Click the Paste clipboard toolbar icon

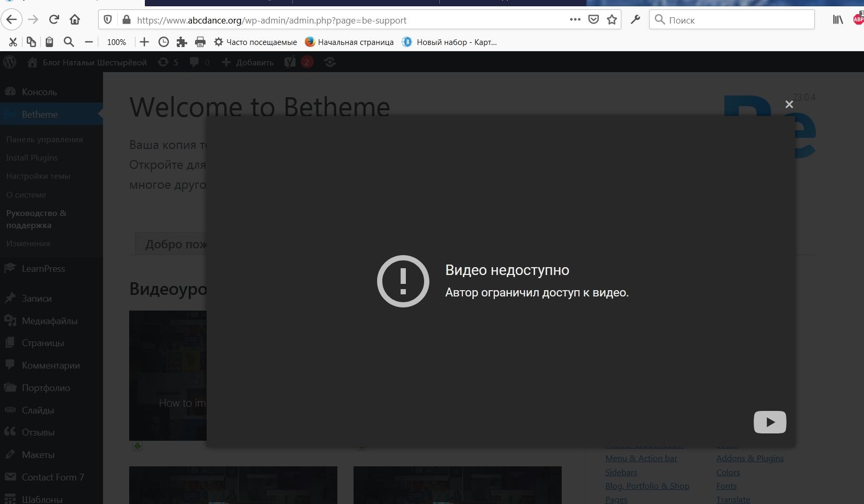[x=49, y=42]
